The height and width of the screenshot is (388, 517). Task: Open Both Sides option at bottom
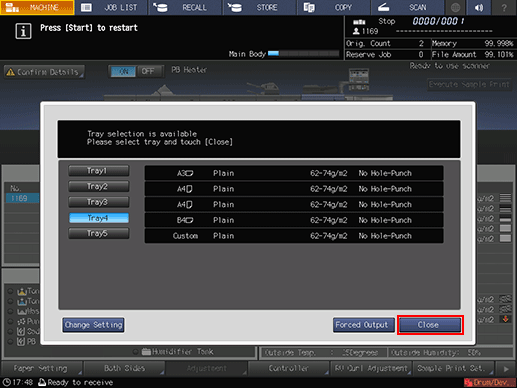click(x=124, y=368)
